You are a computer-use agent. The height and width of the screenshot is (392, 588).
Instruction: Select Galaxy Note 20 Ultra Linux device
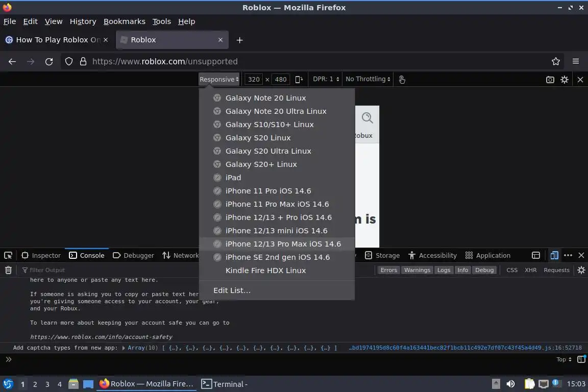[x=277, y=111]
